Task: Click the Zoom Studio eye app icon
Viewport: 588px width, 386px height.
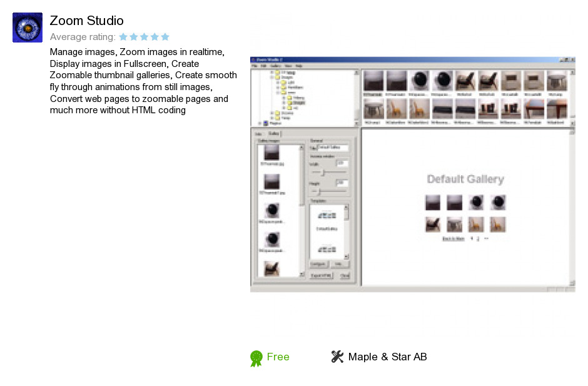Action: (28, 28)
